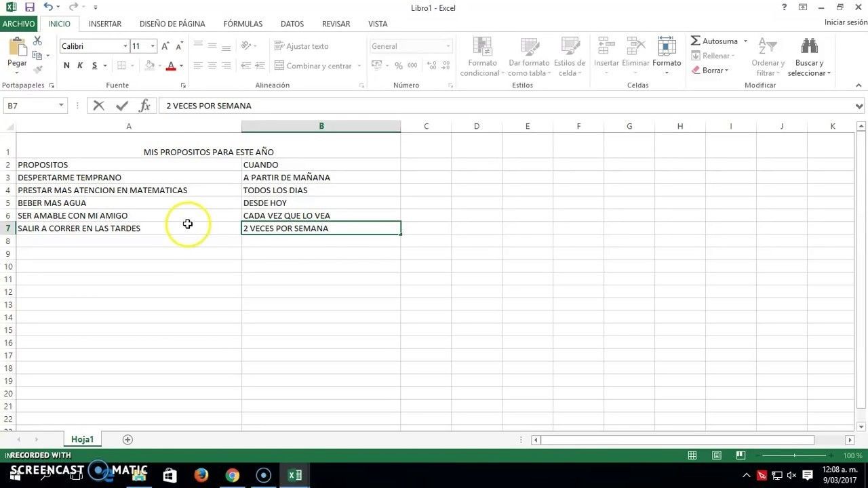This screenshot has width=868, height=488.
Task: Click the zoom in plus button
Action: point(831,455)
